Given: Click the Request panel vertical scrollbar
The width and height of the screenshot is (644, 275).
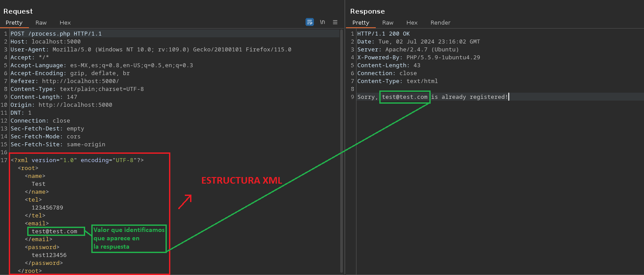Looking at the screenshot, I should (341, 132).
